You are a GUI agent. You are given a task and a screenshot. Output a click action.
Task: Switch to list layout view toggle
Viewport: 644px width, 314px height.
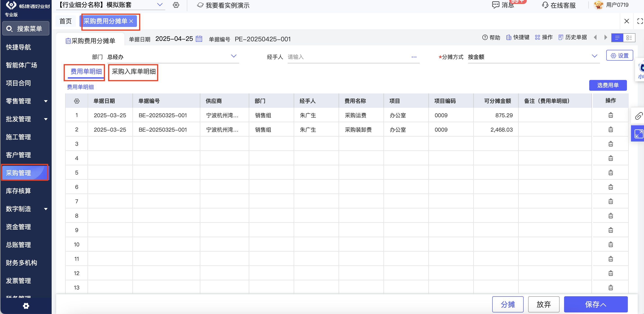(x=617, y=38)
